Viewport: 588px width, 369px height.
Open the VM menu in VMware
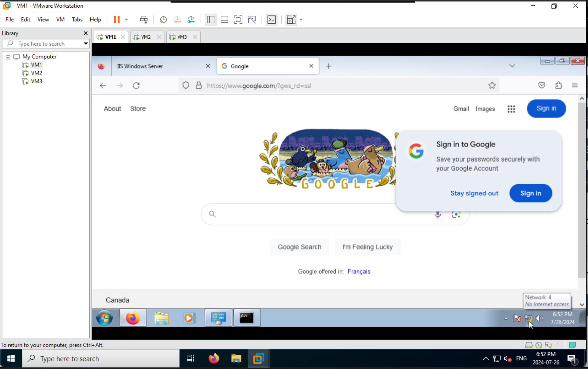[x=60, y=19]
